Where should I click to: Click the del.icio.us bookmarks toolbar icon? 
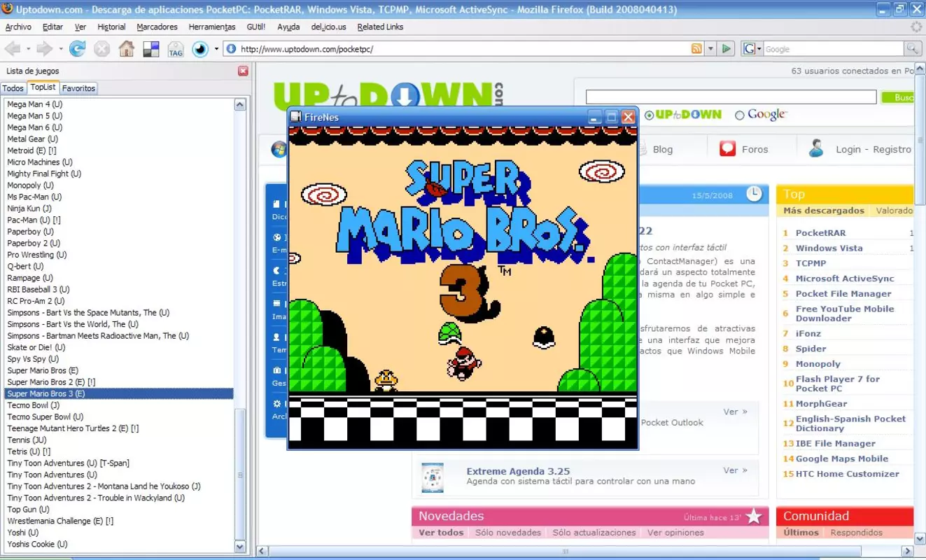151,49
